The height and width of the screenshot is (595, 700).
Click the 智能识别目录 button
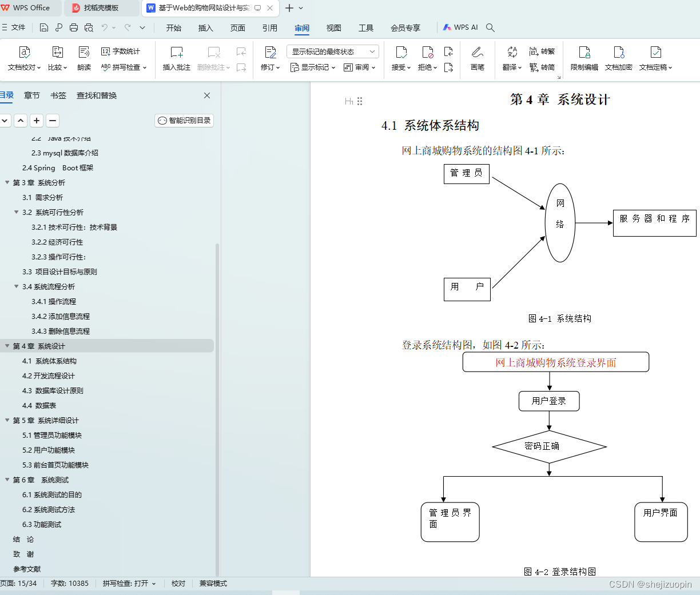(x=184, y=121)
